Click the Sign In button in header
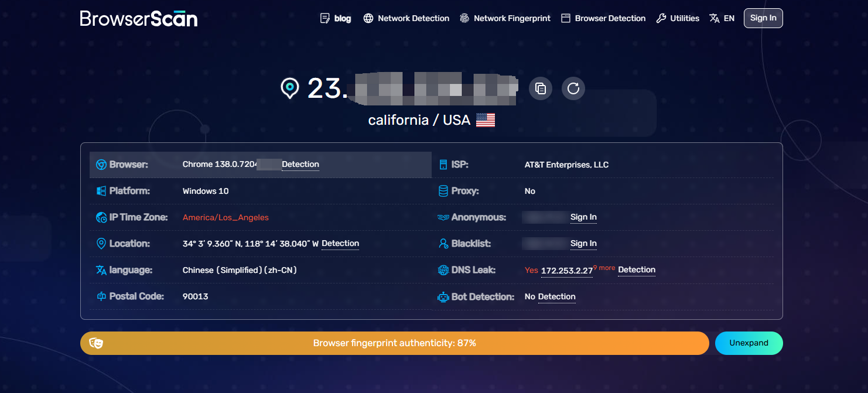The width and height of the screenshot is (868, 393). click(763, 18)
